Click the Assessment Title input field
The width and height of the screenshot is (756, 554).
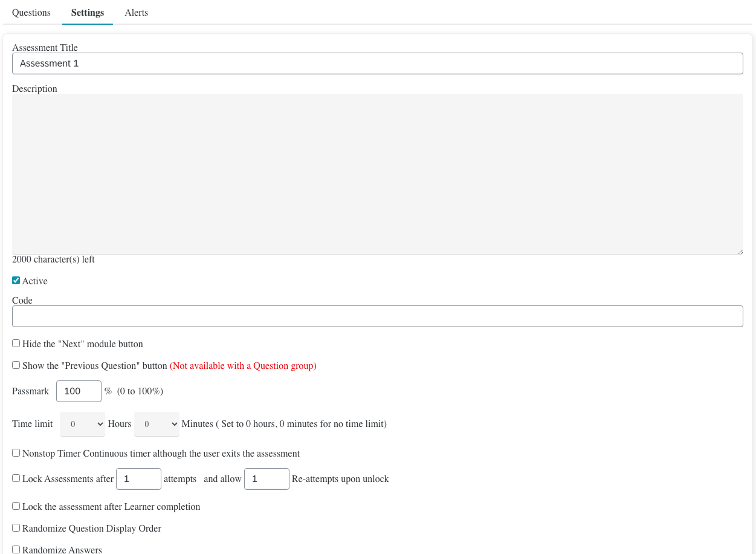pyautogui.click(x=377, y=64)
